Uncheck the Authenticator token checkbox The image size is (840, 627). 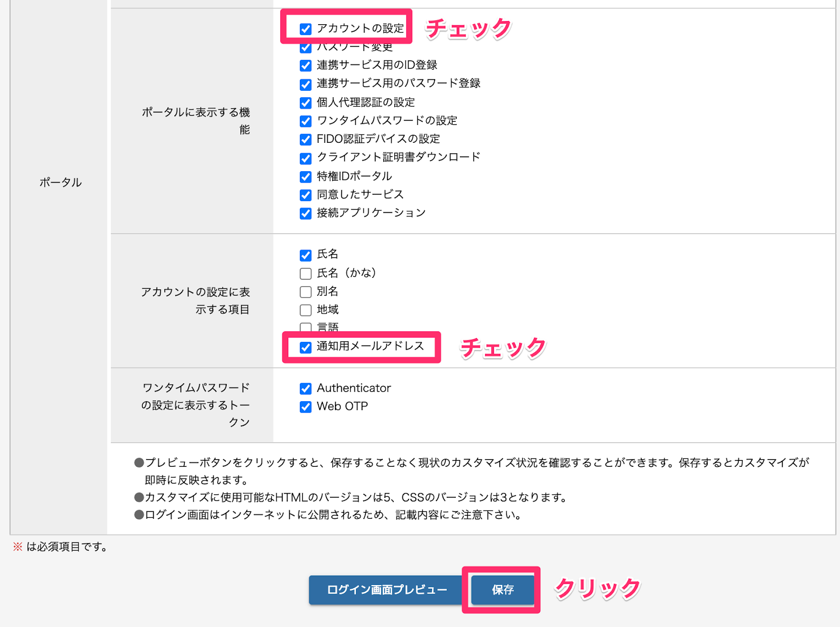click(306, 389)
